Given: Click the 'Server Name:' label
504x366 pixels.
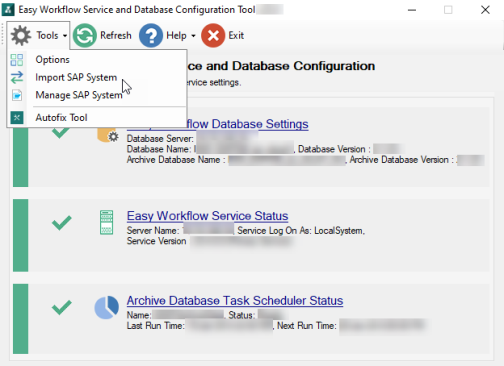Looking at the screenshot, I should pyautogui.click(x=153, y=231).
